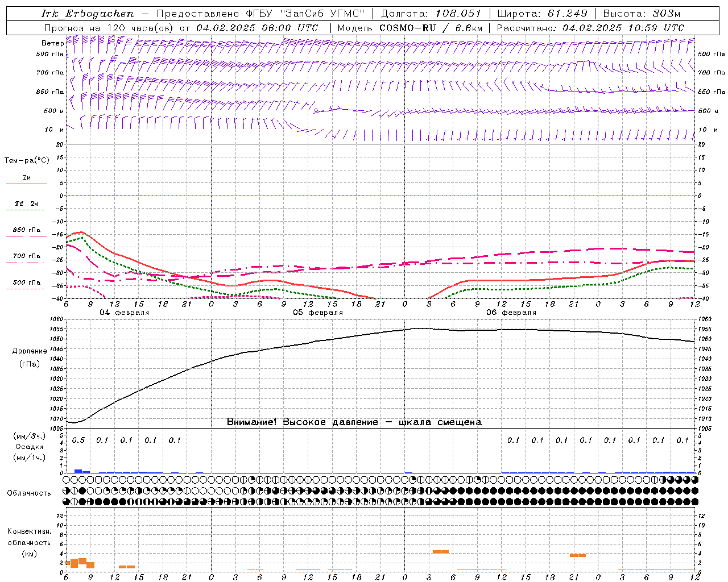The width and height of the screenshot is (728, 582).
Task: Click the '05 февраля' date label
Action: pyautogui.click(x=318, y=313)
